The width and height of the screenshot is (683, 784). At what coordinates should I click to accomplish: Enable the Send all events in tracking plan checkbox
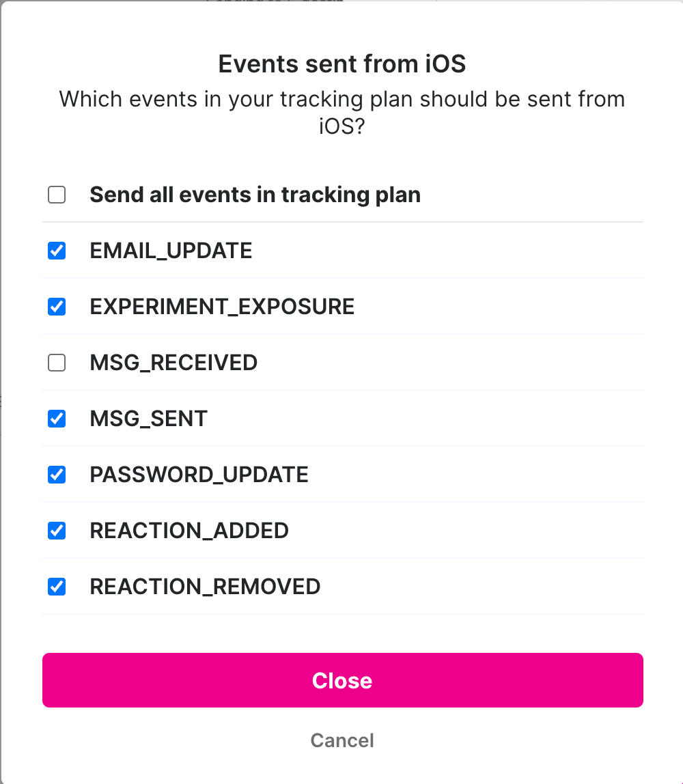tap(57, 195)
